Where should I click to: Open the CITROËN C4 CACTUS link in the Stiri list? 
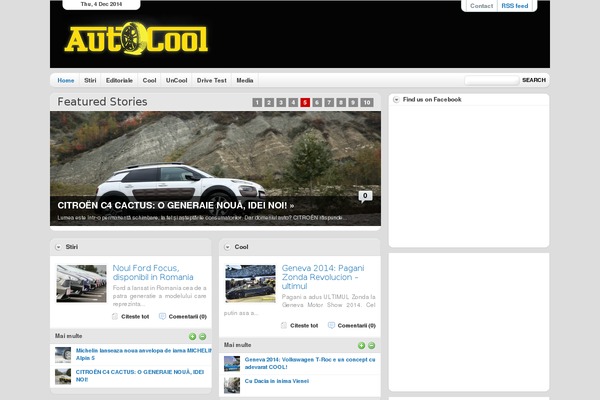tap(140, 376)
